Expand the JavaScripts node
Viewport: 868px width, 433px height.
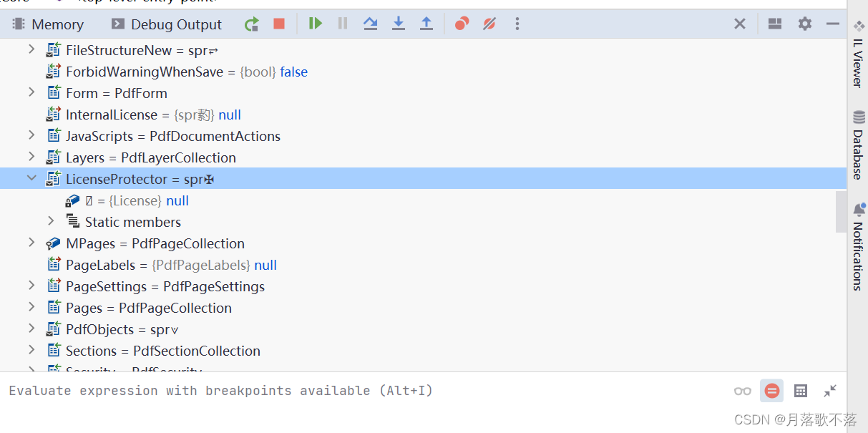(31, 135)
